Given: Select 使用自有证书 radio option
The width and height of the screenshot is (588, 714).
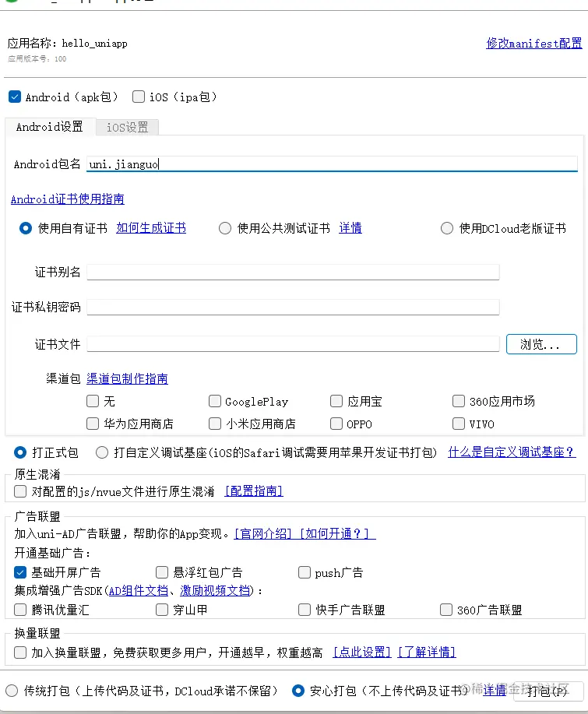Looking at the screenshot, I should pos(26,228).
